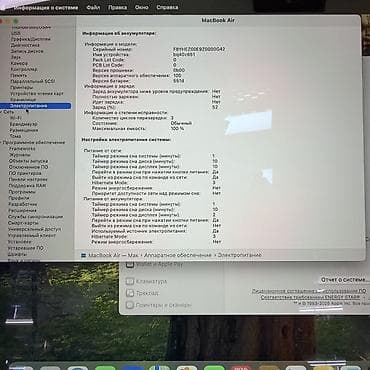The image size is (370, 370).
Task: Open the Файл menu
Action: click(93, 7)
